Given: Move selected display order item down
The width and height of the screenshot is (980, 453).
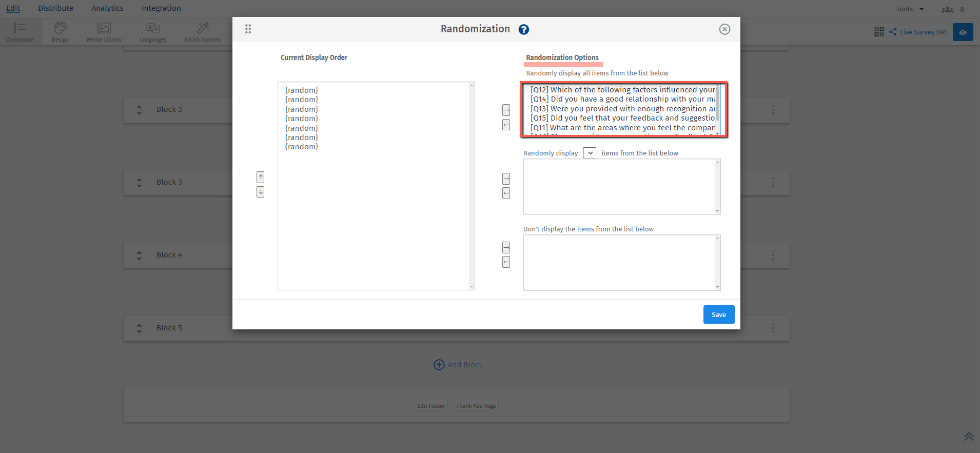Looking at the screenshot, I should pyautogui.click(x=261, y=192).
